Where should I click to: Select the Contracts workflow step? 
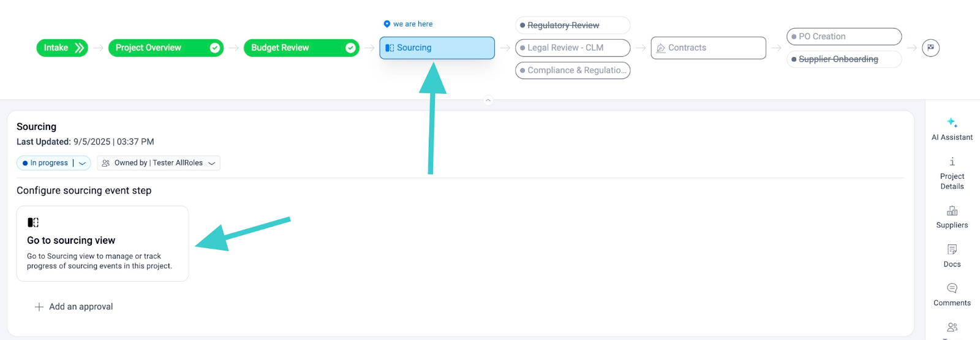click(x=708, y=48)
